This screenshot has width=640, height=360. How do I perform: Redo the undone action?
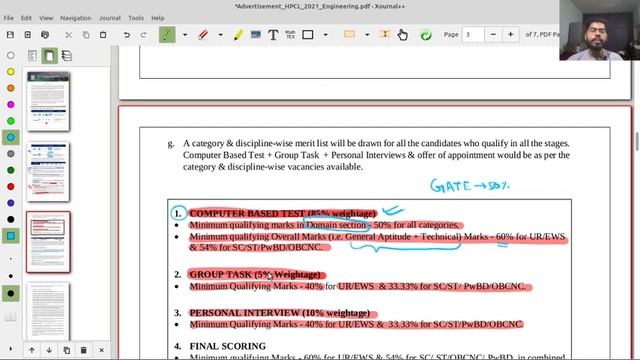pos(143,35)
